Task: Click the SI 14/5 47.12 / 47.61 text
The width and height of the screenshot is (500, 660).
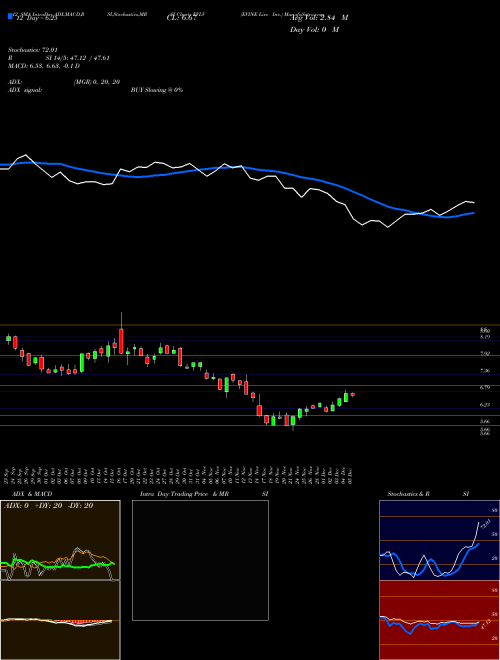Action: click(x=77, y=58)
